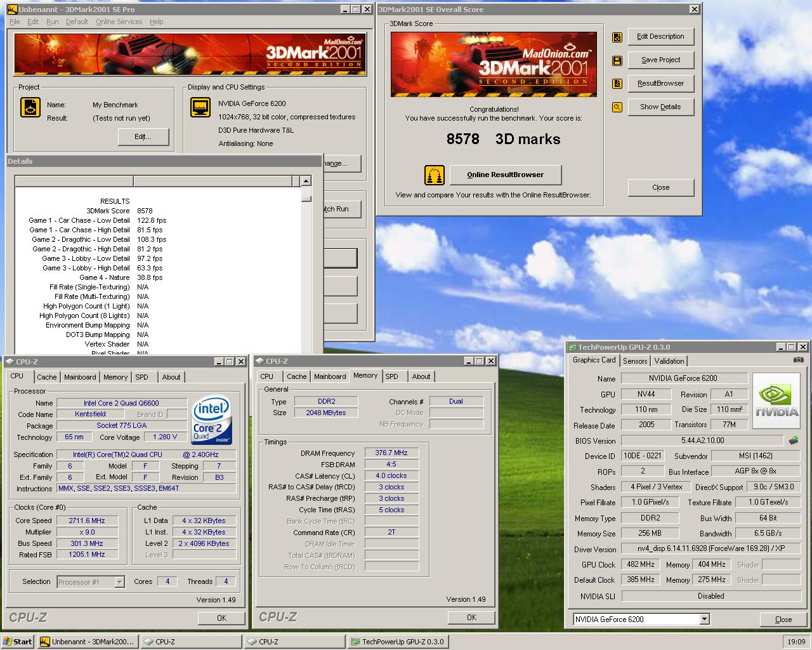Click the Details list scroll up arrow
The height and width of the screenshot is (650, 812).
click(x=306, y=181)
